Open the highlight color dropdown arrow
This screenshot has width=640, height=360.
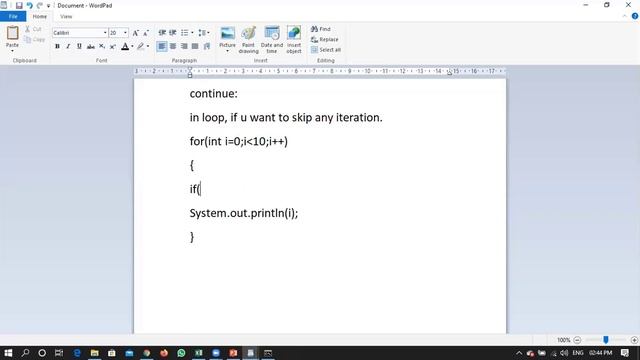[148, 46]
